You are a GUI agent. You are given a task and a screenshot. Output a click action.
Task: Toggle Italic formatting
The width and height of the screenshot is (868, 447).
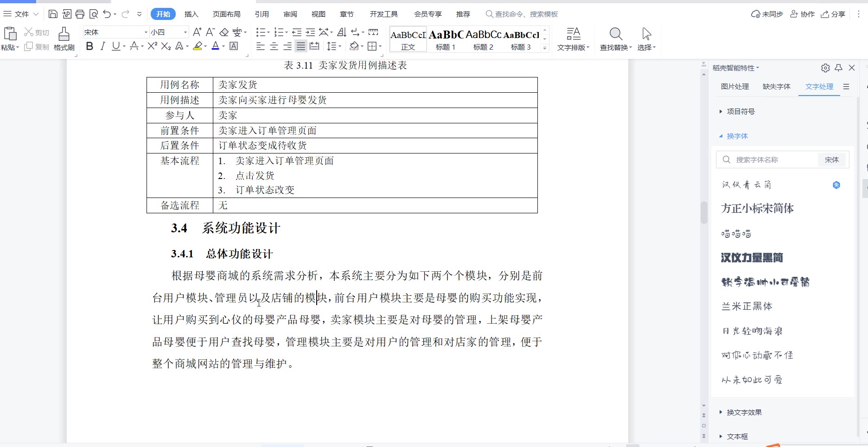tap(103, 46)
